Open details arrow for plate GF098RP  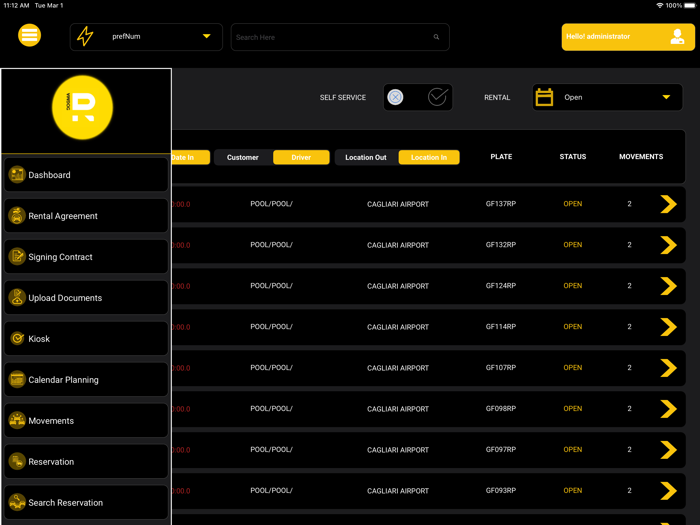pyautogui.click(x=668, y=409)
